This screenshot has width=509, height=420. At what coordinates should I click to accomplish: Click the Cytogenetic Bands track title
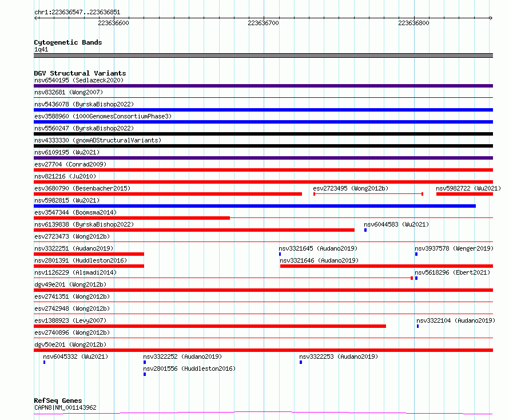coord(68,42)
